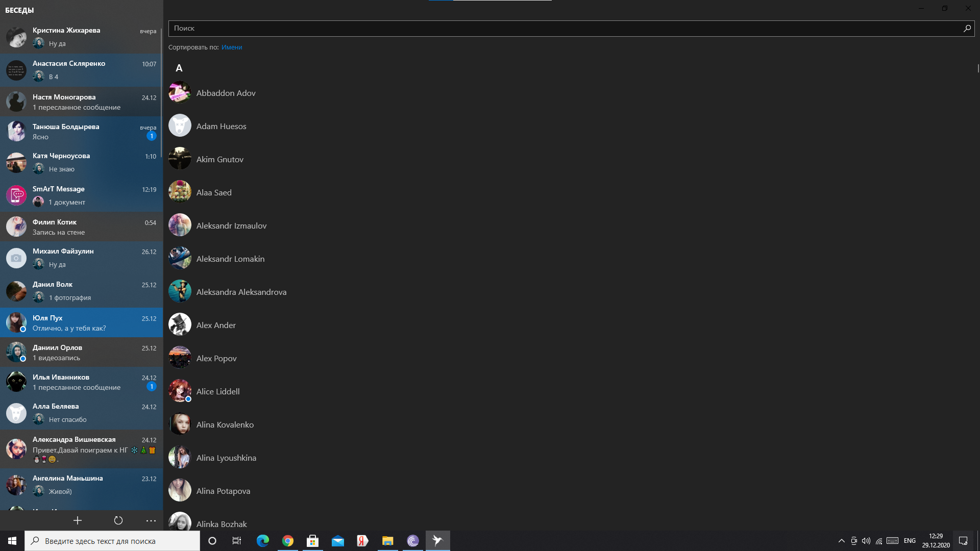
Task: Open the Mail app from the taskbar
Action: click(338, 541)
